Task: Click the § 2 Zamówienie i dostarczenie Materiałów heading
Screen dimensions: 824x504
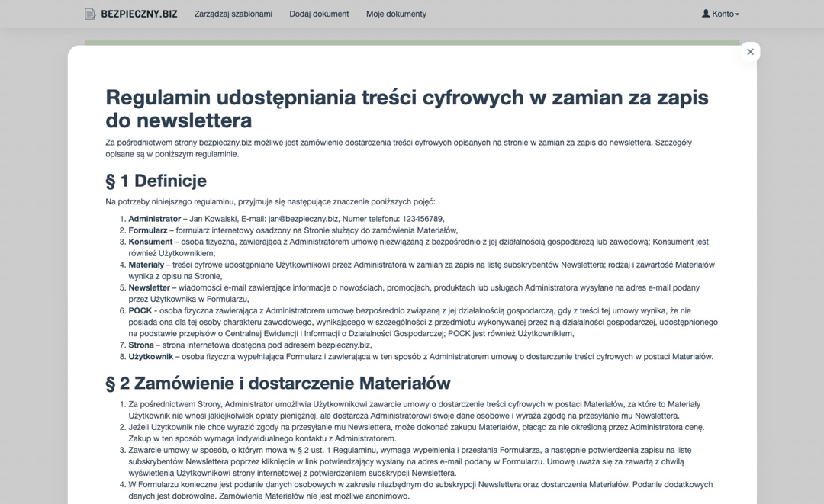Action: pos(278,383)
